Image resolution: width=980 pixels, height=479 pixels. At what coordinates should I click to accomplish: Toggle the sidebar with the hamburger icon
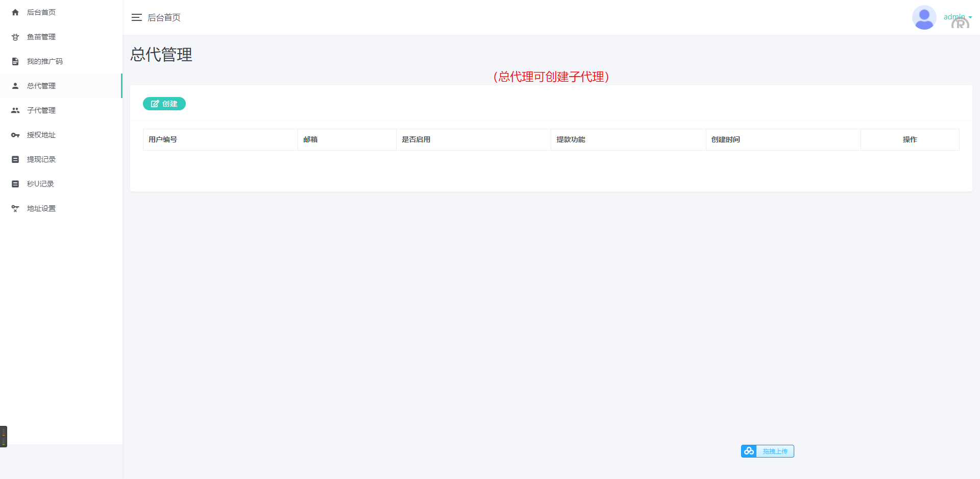[136, 17]
